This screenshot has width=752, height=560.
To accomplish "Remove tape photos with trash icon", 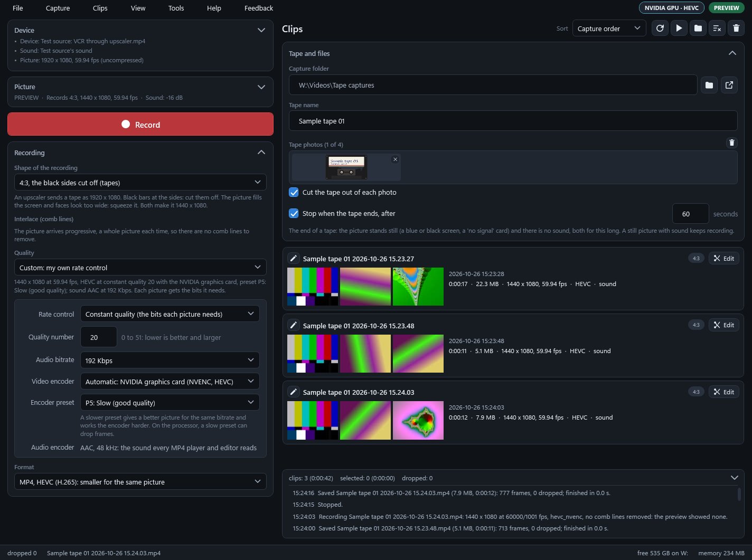I will click(731, 143).
